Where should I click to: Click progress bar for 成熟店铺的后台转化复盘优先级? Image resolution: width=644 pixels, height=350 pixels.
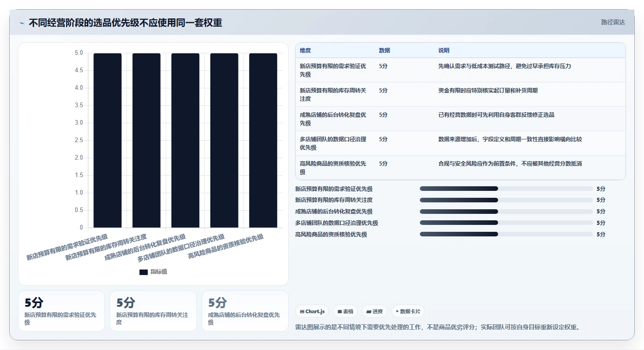pos(506,212)
